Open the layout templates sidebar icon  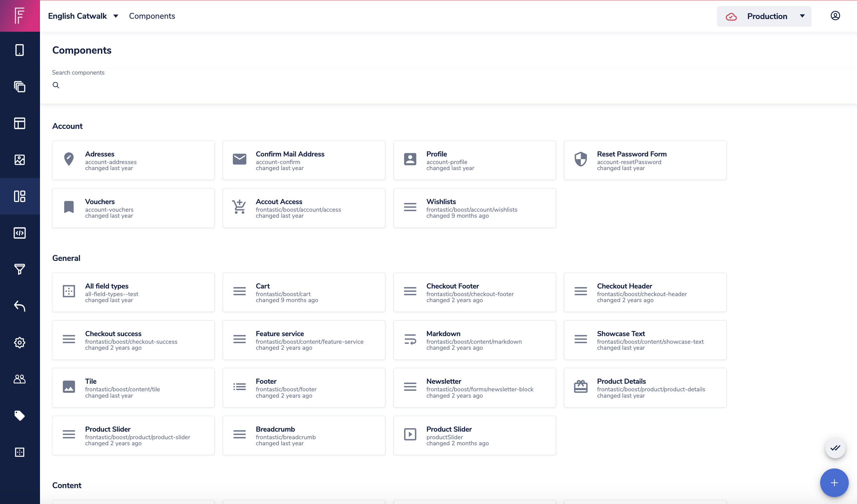coord(20,123)
